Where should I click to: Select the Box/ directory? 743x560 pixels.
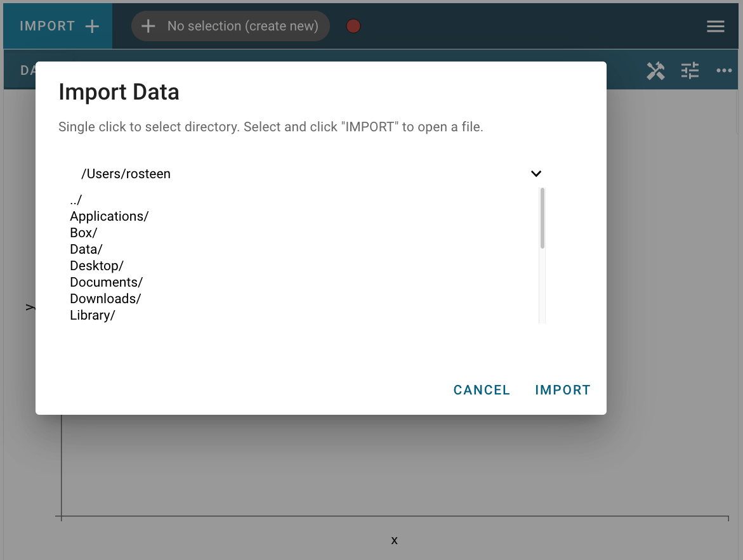click(83, 233)
